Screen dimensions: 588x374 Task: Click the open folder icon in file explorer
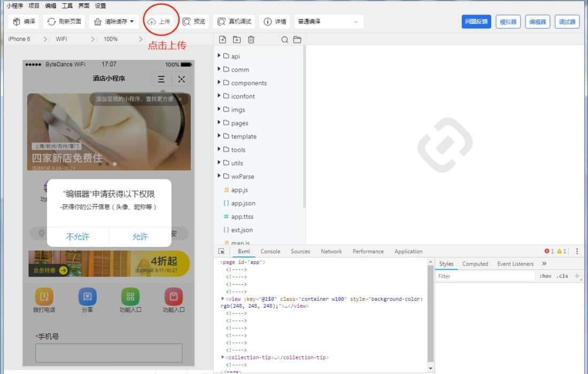point(297,40)
